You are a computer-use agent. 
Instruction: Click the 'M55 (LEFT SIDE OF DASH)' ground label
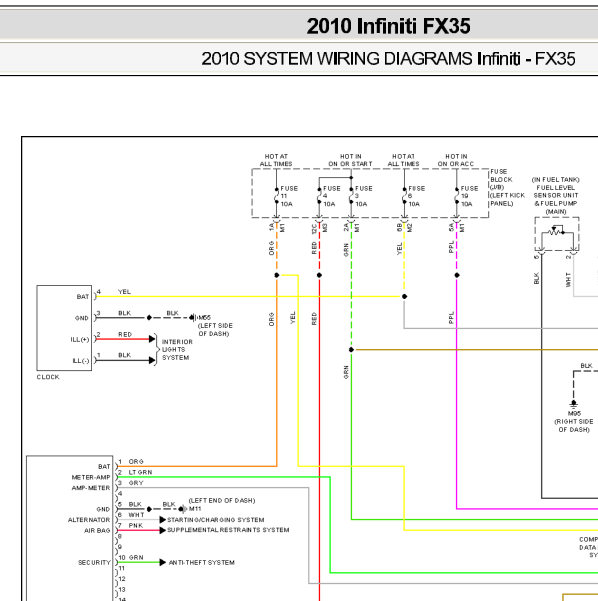(x=215, y=325)
